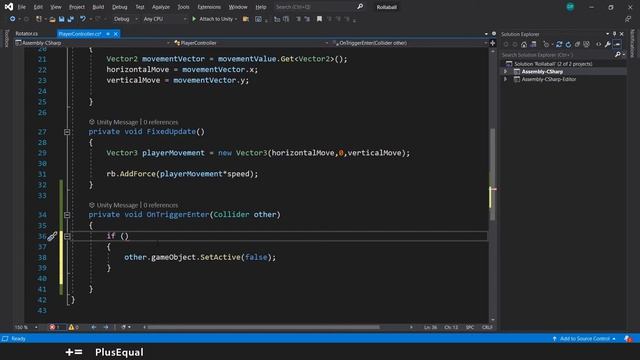Save the current file with floppy icon
640x360 pixels.
[x=61, y=19]
